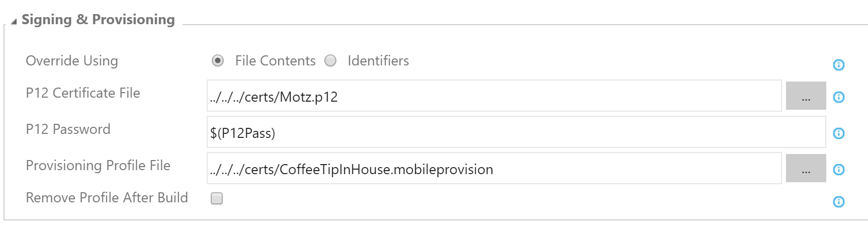The image size is (868, 228).
Task: Click the Provisioning Profile File text field
Action: pos(493,169)
